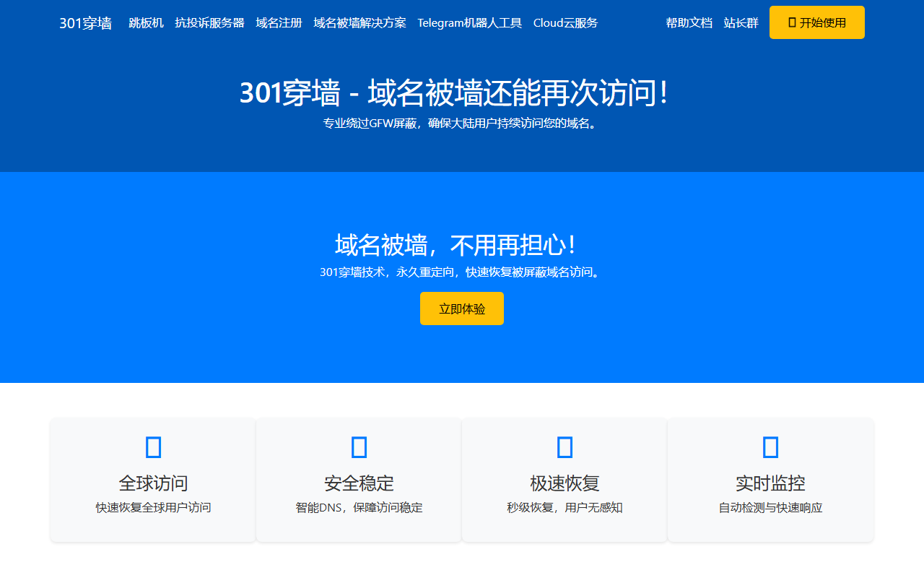
Task: Select the 实时监控 card heading
Action: click(x=771, y=483)
